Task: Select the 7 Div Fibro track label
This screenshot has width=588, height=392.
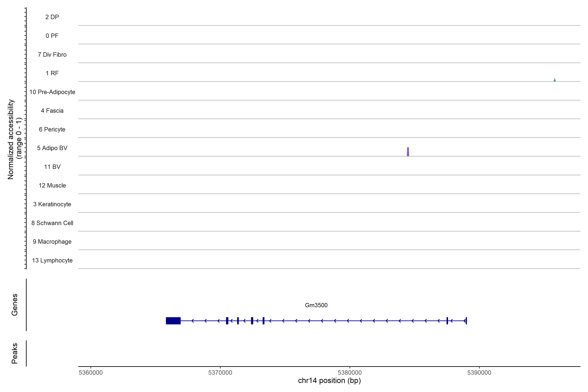Action: click(52, 55)
